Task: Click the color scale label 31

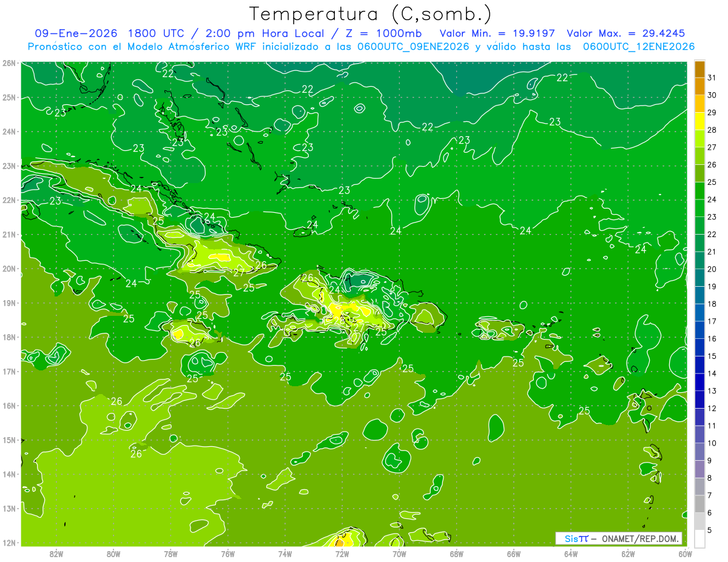Action: tap(712, 78)
